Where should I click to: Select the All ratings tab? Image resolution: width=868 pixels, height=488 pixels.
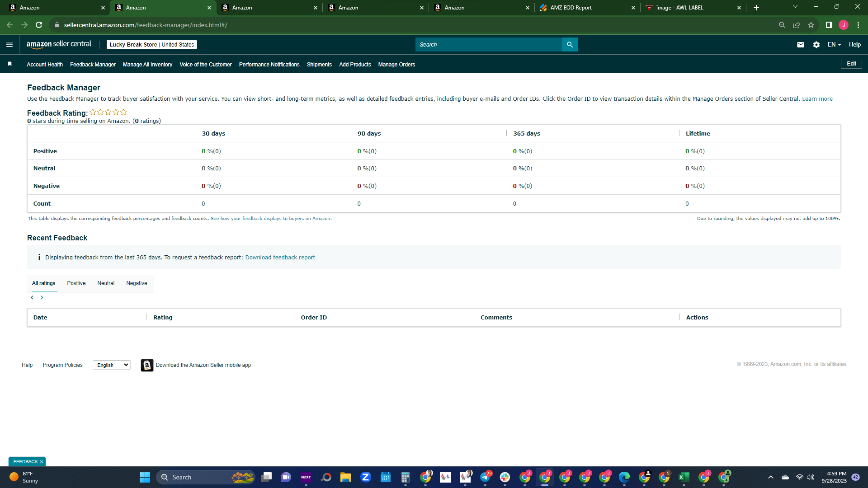(x=44, y=283)
